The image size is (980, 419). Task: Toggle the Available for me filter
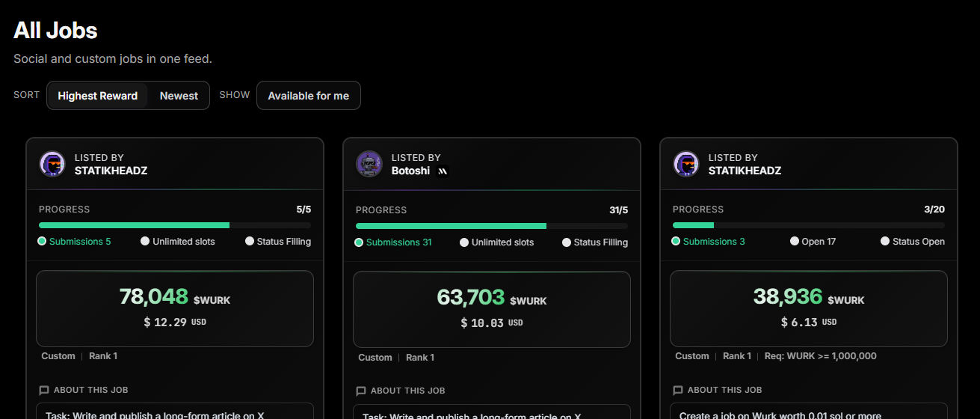point(309,96)
